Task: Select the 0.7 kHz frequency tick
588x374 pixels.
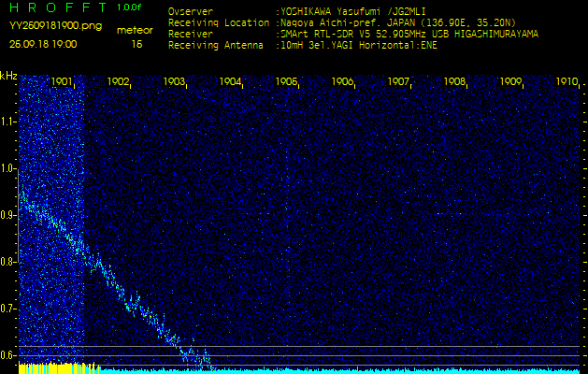Action: point(8,308)
